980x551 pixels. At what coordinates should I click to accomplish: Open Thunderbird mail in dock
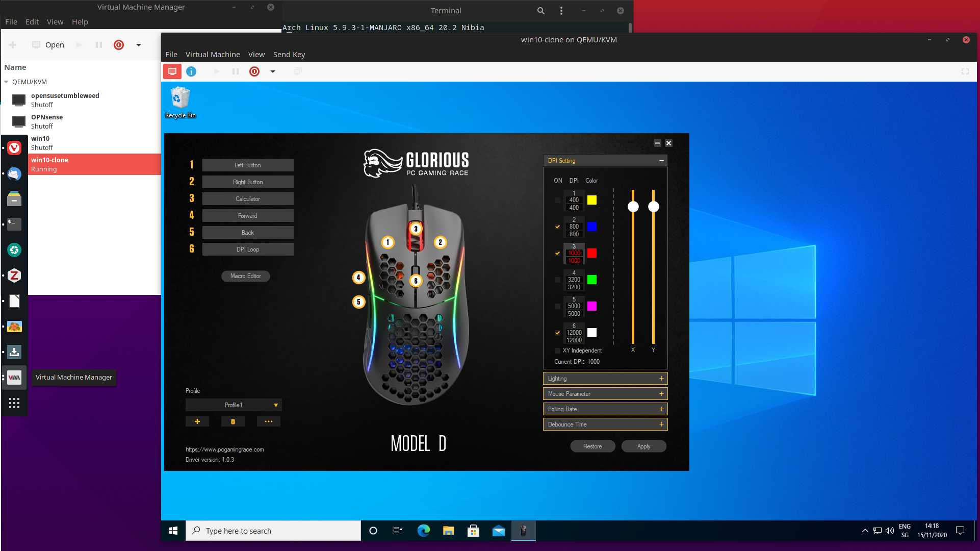[14, 173]
